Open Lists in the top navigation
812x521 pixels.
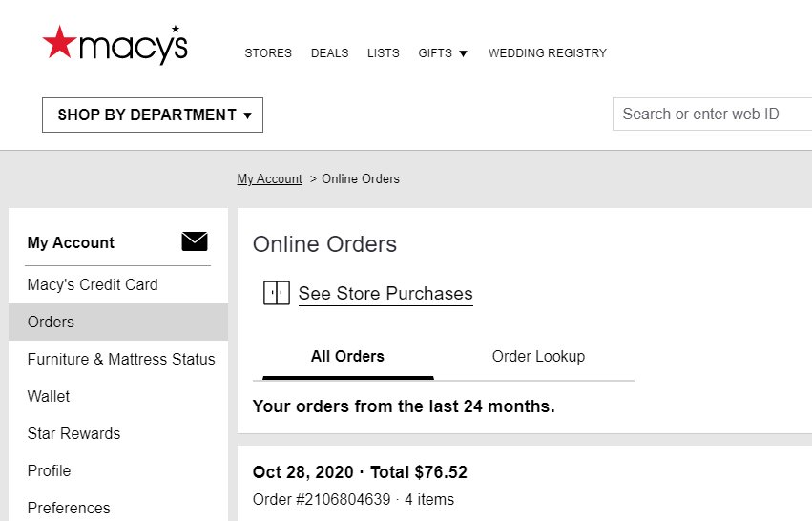pyautogui.click(x=384, y=53)
